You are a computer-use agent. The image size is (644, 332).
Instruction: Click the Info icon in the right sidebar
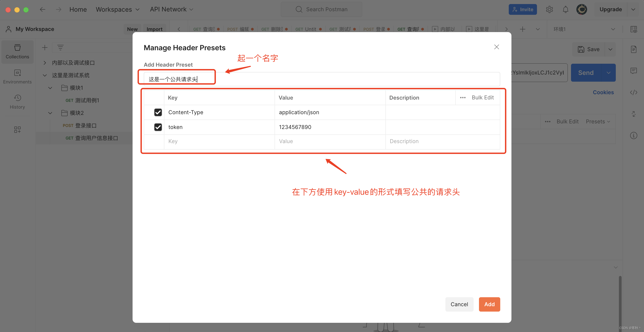[x=634, y=135]
